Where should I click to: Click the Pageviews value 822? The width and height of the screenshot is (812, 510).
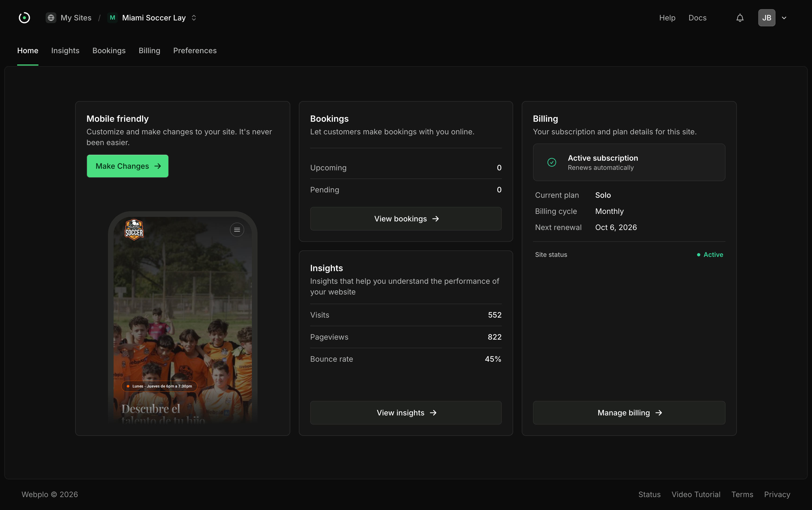pyautogui.click(x=495, y=337)
